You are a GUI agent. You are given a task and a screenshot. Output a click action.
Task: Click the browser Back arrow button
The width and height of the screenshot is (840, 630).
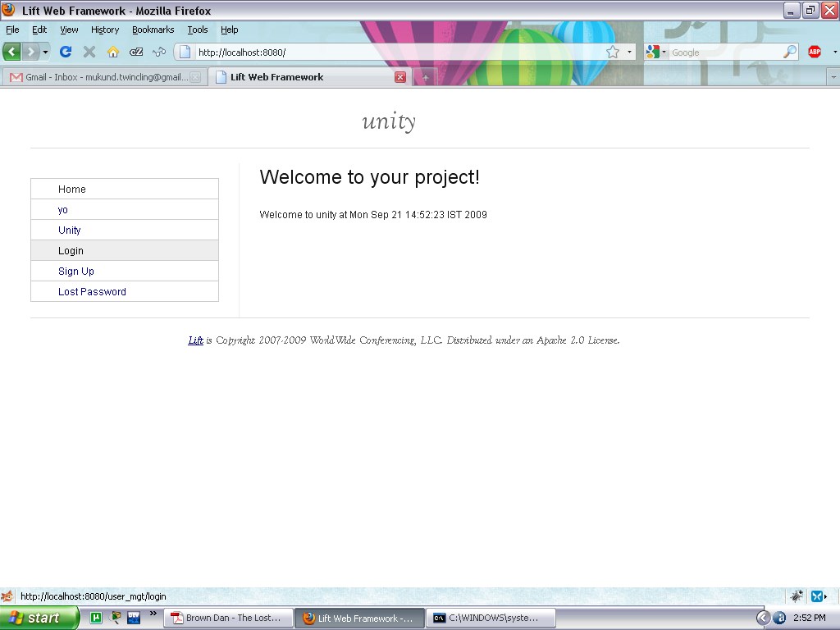click(x=11, y=52)
